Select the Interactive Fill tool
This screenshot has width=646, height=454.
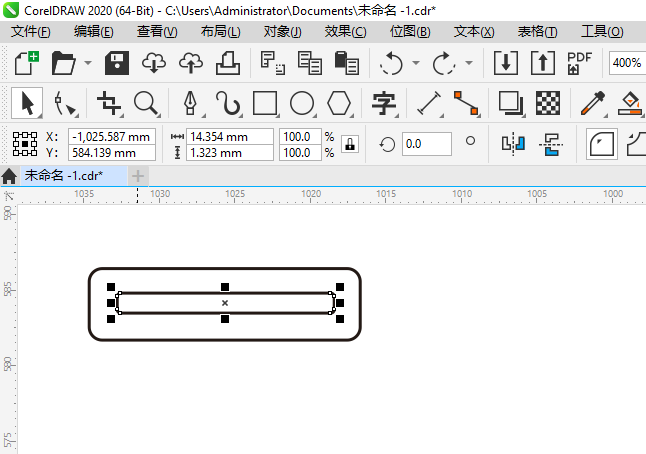(x=630, y=103)
